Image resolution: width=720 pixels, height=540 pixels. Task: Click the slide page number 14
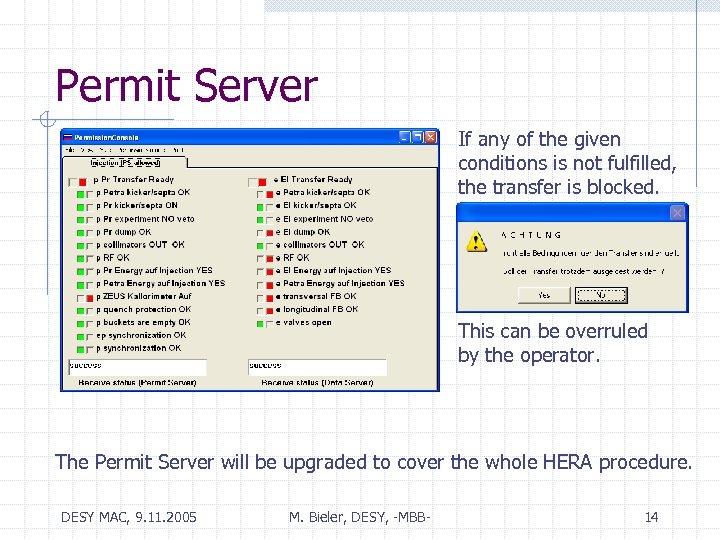tap(652, 518)
